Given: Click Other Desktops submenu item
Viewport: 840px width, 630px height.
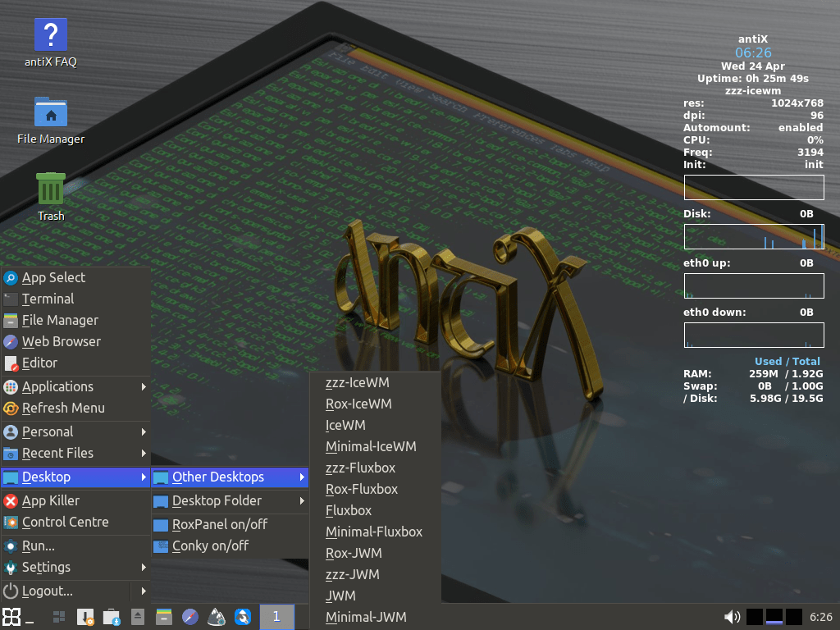Looking at the screenshot, I should point(231,477).
